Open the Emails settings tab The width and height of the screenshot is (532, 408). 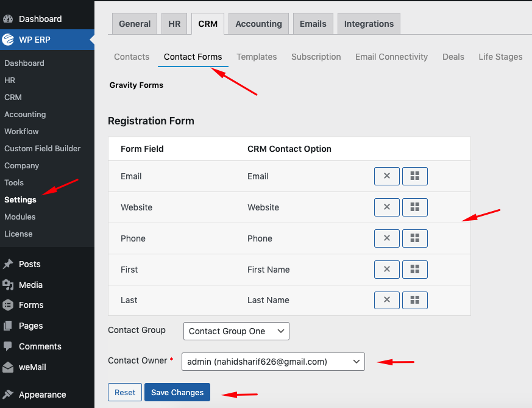tap(313, 24)
